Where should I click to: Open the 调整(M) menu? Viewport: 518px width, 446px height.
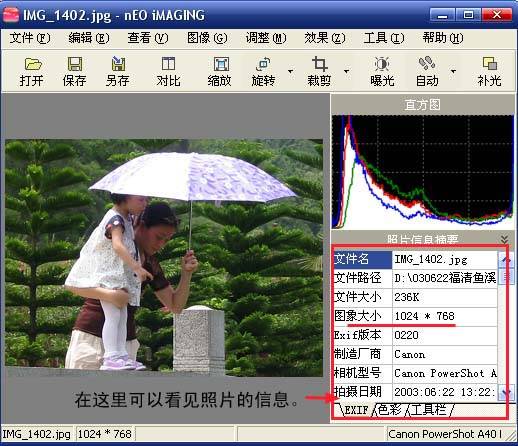[x=266, y=38]
